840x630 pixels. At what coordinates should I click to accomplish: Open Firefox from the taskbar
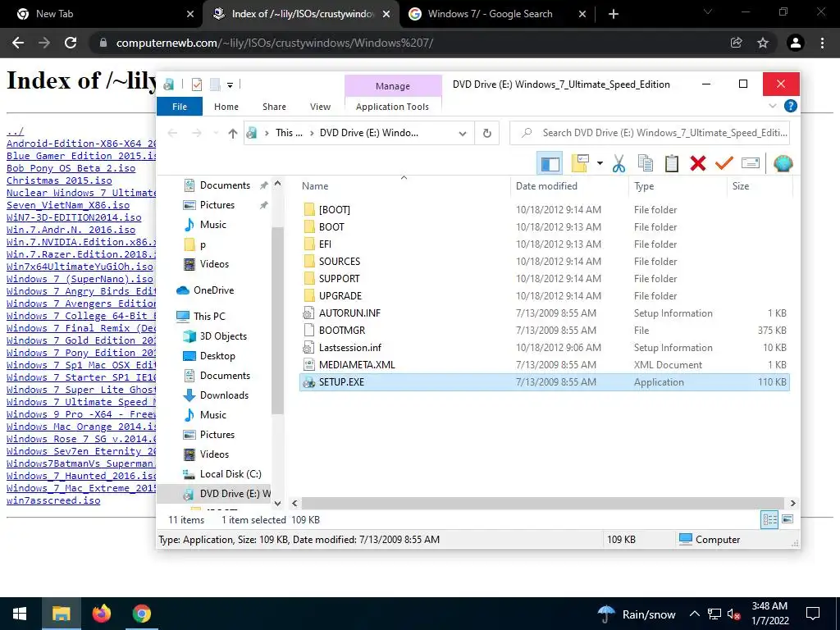tap(101, 614)
